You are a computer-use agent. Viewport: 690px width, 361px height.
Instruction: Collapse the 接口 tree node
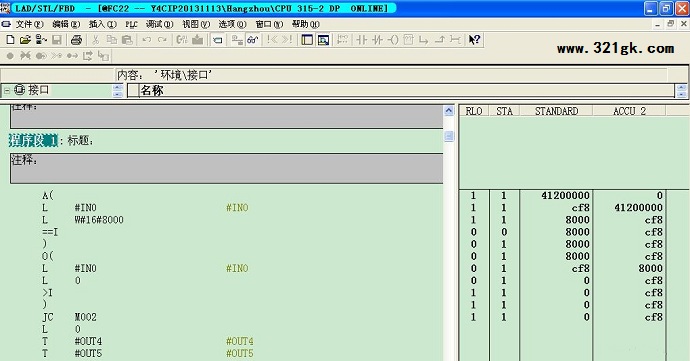coord(7,91)
